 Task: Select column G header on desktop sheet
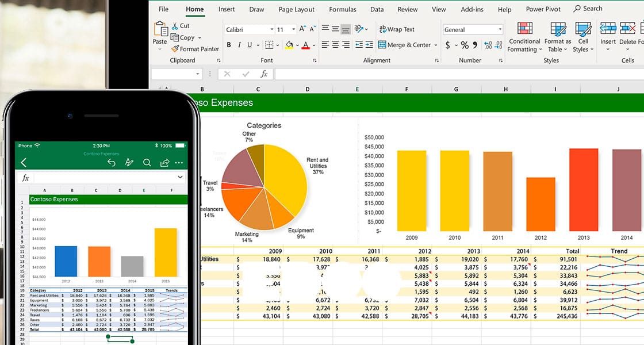point(456,89)
